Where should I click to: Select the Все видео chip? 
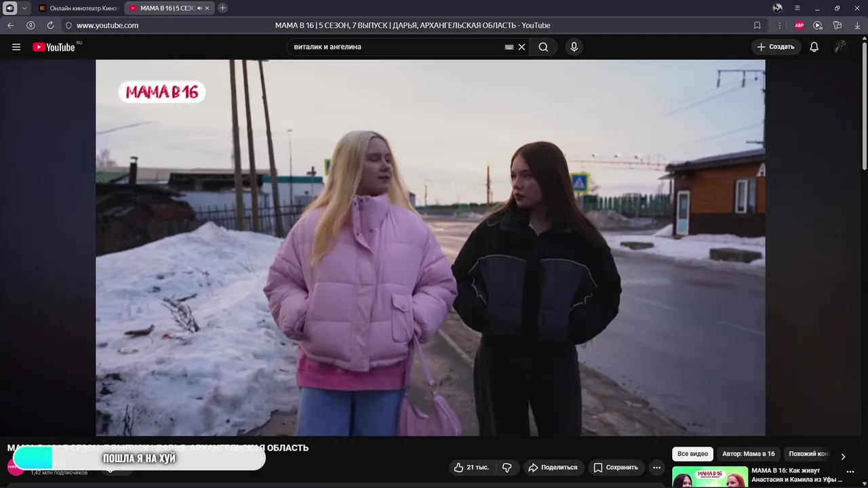692,453
